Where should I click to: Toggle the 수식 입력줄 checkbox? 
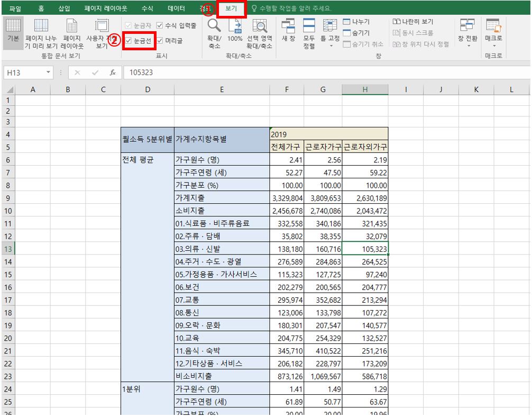160,25
